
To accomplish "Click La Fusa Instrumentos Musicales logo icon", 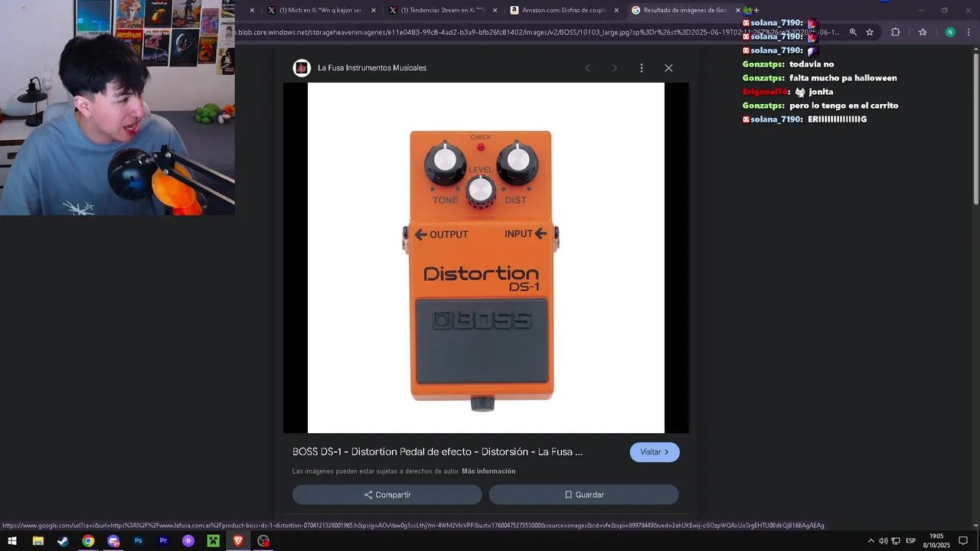I will tap(302, 68).
